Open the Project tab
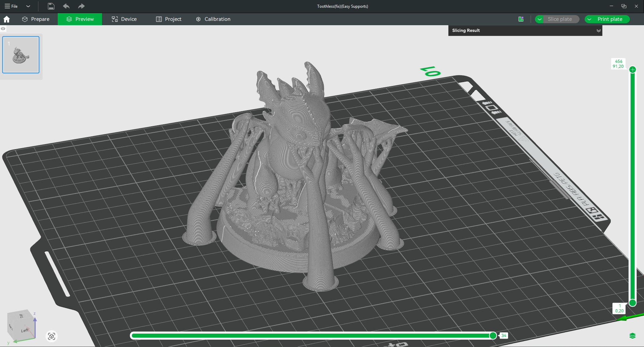The image size is (644, 347). (168, 19)
